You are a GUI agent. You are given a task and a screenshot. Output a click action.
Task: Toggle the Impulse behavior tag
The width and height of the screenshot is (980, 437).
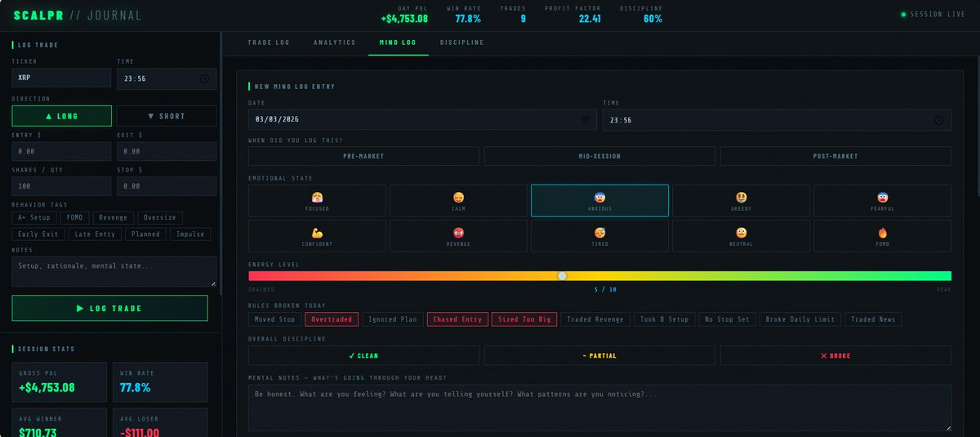coord(190,234)
